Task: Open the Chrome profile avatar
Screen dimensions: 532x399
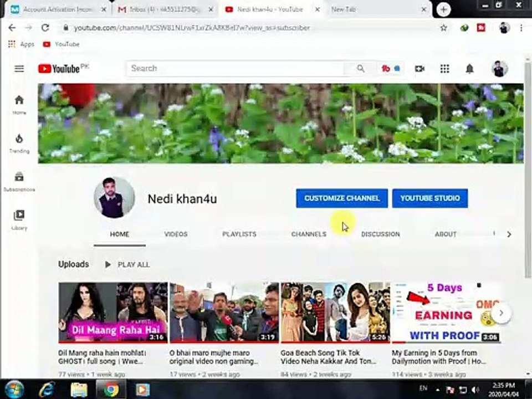Action: (504, 28)
